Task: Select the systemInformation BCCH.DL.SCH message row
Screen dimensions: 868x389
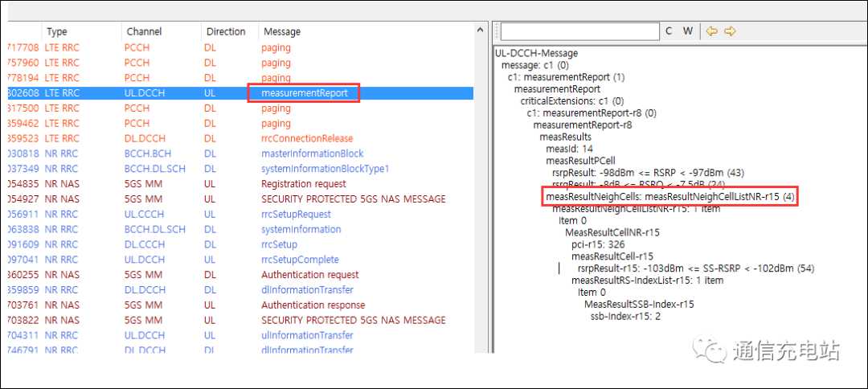Action: [240, 229]
